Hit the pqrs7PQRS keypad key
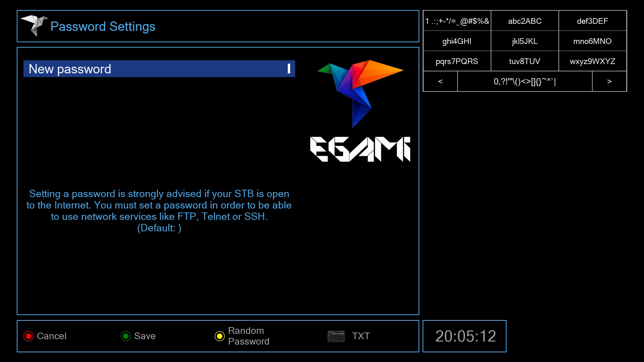644x362 pixels. point(457,61)
